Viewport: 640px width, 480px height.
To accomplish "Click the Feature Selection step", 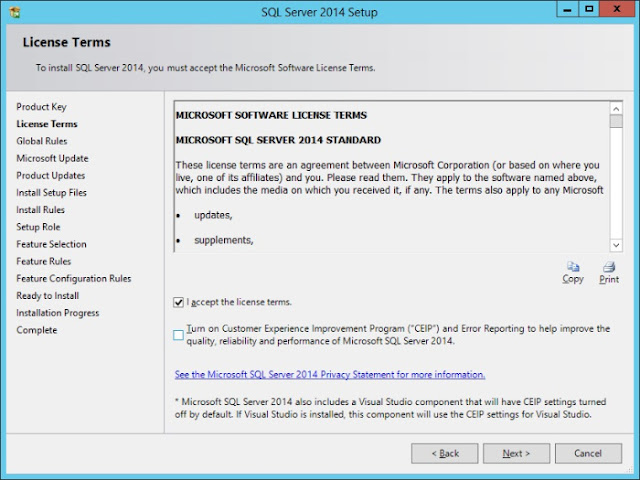I will pos(51,244).
